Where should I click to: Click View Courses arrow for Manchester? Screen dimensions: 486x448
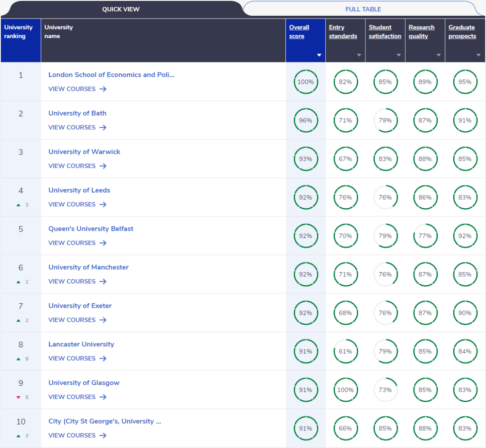tap(103, 282)
